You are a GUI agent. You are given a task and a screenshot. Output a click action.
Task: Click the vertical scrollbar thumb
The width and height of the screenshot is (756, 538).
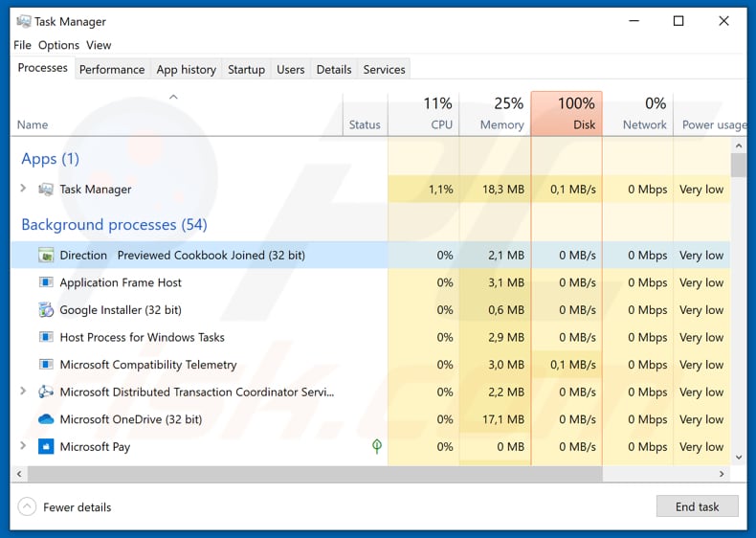point(739,166)
